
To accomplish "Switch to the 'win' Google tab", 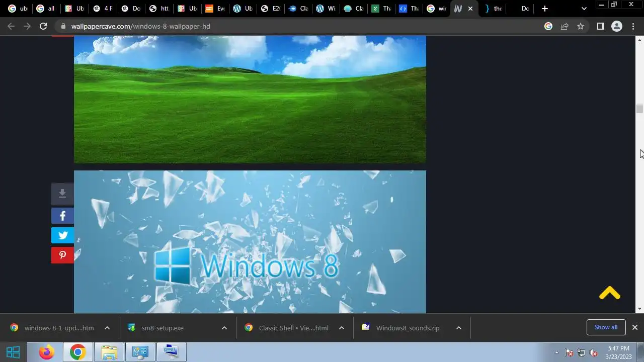I will [x=436, y=9].
